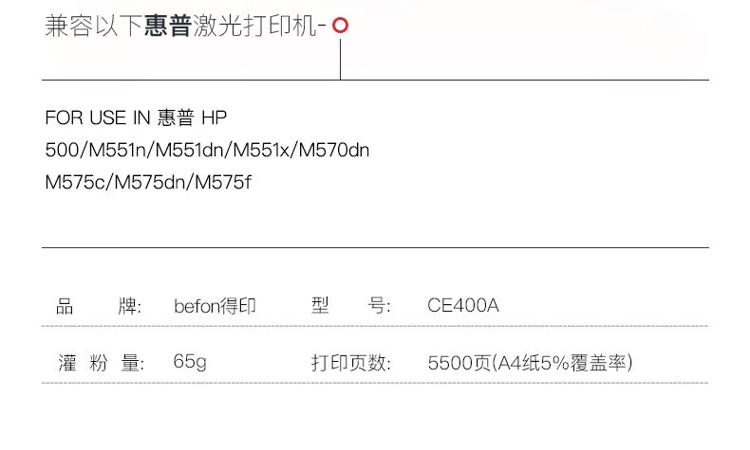Click the M551dn model text
Screen dimensions: 750x450
189,150
